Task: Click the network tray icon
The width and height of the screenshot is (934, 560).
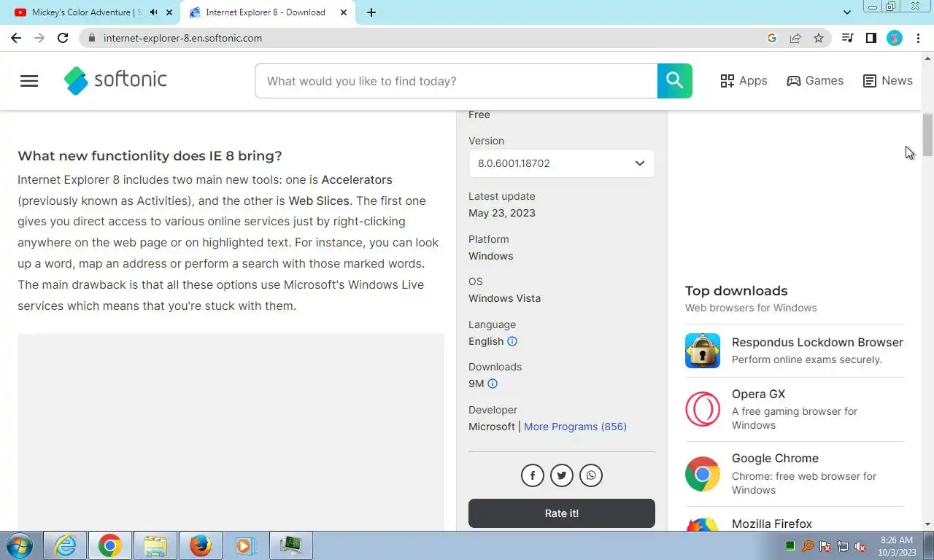Action: pyautogui.click(x=843, y=546)
